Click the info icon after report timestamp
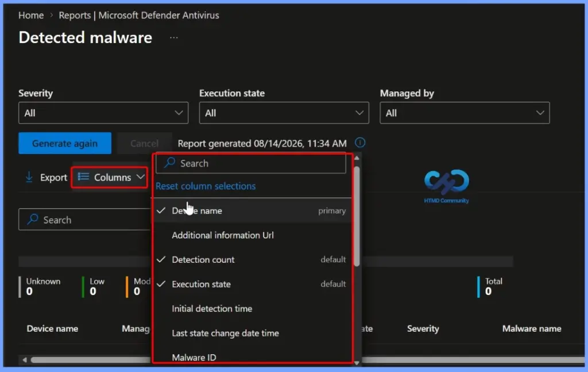The width and height of the screenshot is (588, 372). 360,143
